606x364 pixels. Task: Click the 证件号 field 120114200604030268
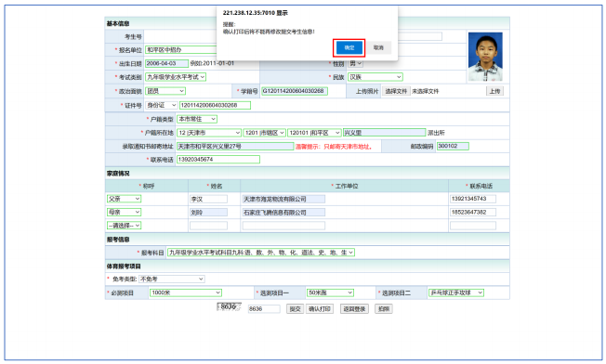coord(215,105)
